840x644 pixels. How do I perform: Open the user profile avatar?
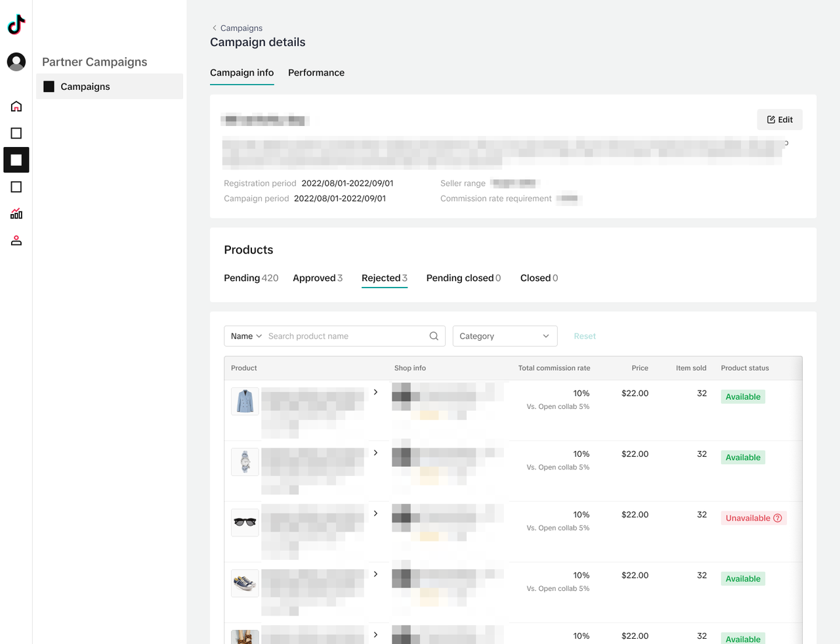16,62
